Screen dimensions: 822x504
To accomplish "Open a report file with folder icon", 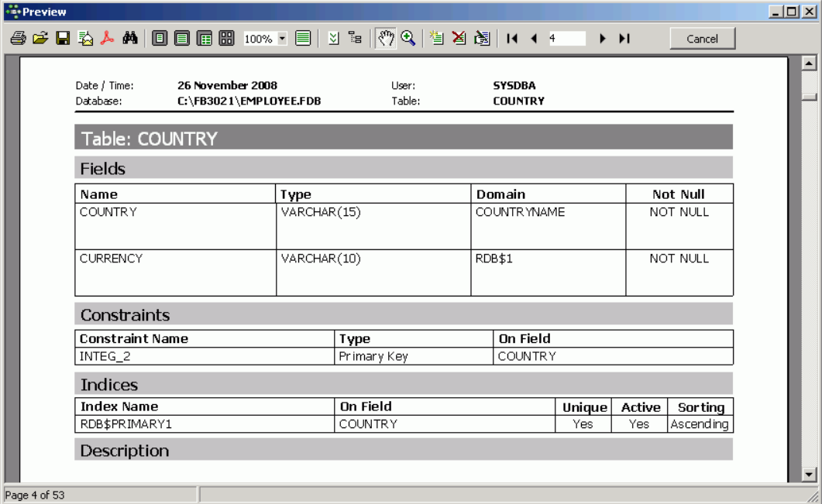I will coord(40,39).
